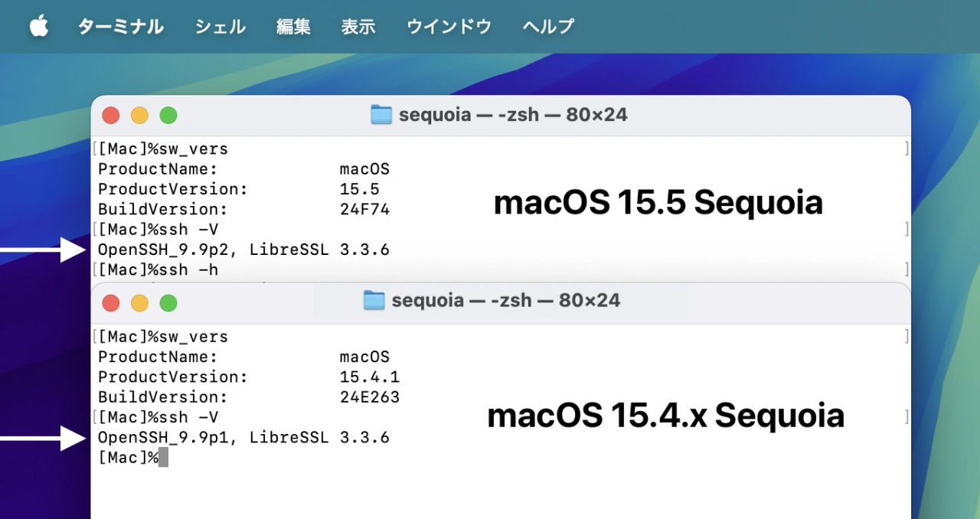This screenshot has width=980, height=519.
Task: Click the white arrow beside OpenSSH_9.9p2
Action: click(46, 250)
